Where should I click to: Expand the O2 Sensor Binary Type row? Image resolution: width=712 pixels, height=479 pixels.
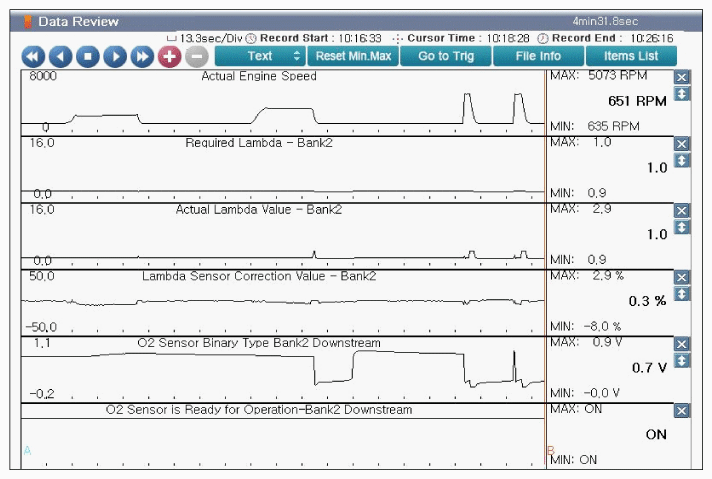(682, 360)
